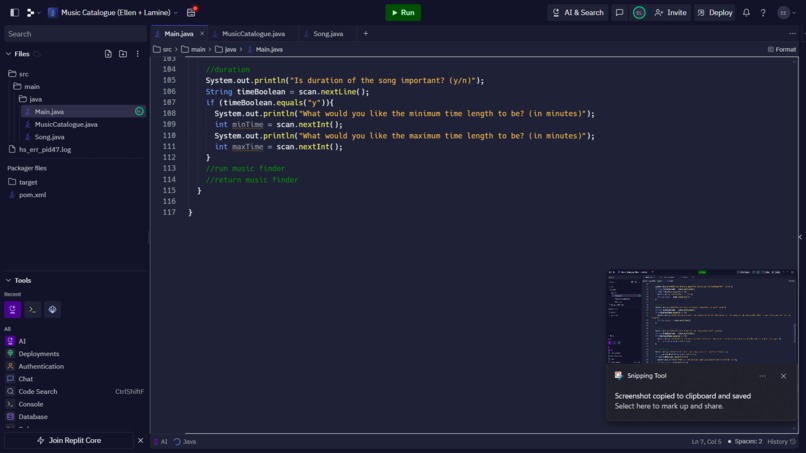The height and width of the screenshot is (453, 806).
Task: Switch to the Song.java tab
Action: [327, 34]
